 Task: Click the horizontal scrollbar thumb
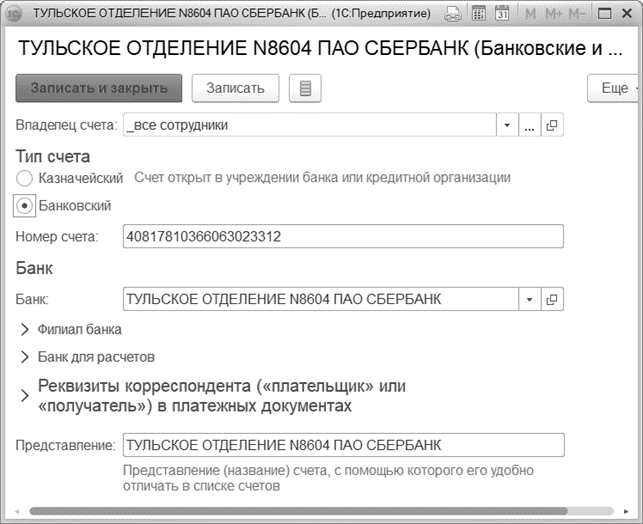click(299, 511)
